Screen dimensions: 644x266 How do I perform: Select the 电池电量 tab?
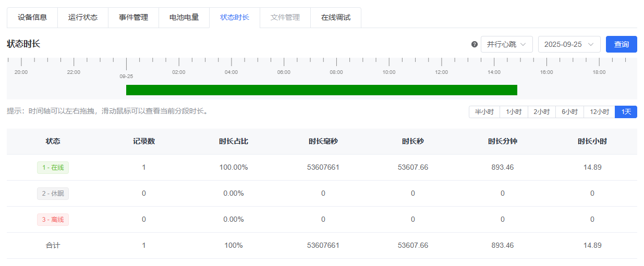184,17
